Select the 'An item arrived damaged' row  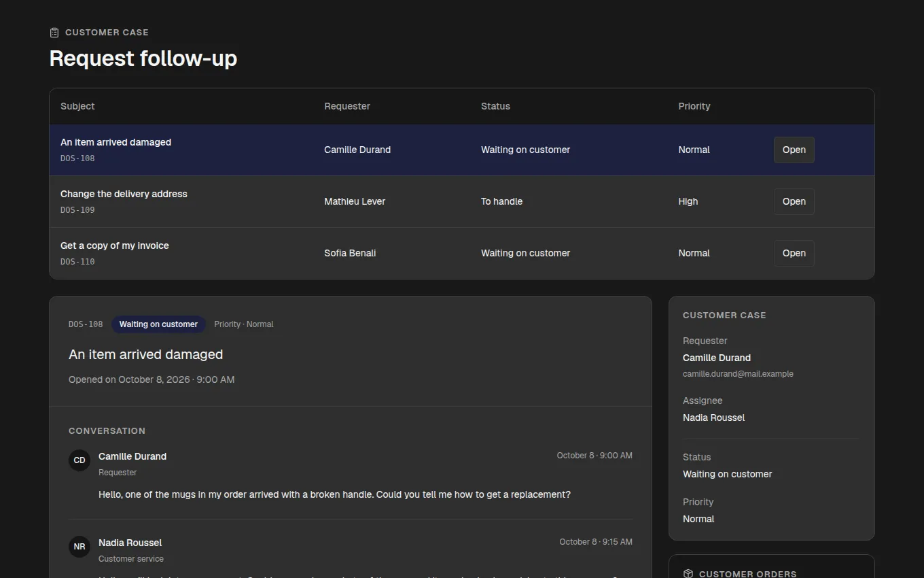click(462, 150)
